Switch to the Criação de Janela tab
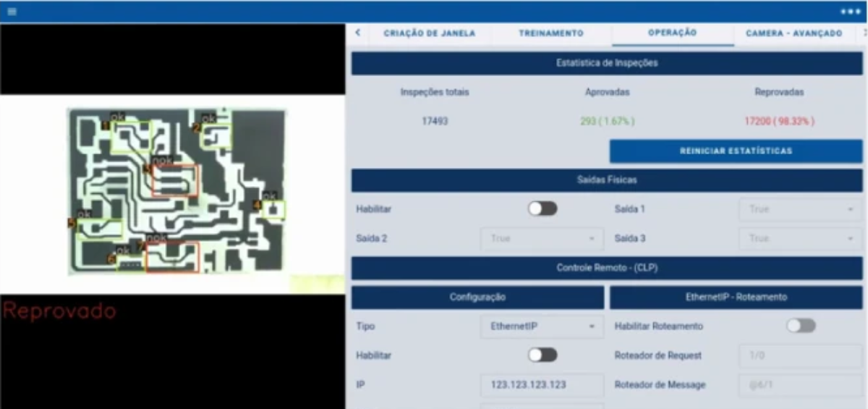The height and width of the screenshot is (409, 868). coord(429,33)
